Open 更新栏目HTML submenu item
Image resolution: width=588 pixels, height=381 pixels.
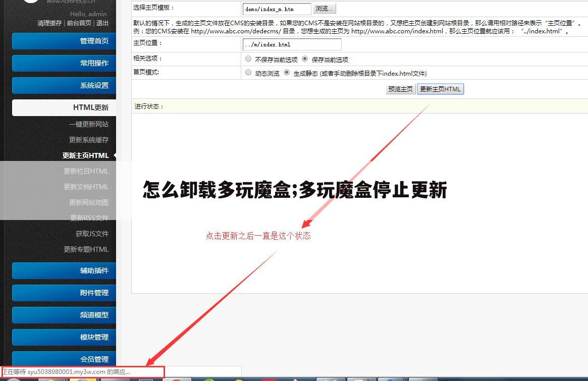[x=86, y=171]
